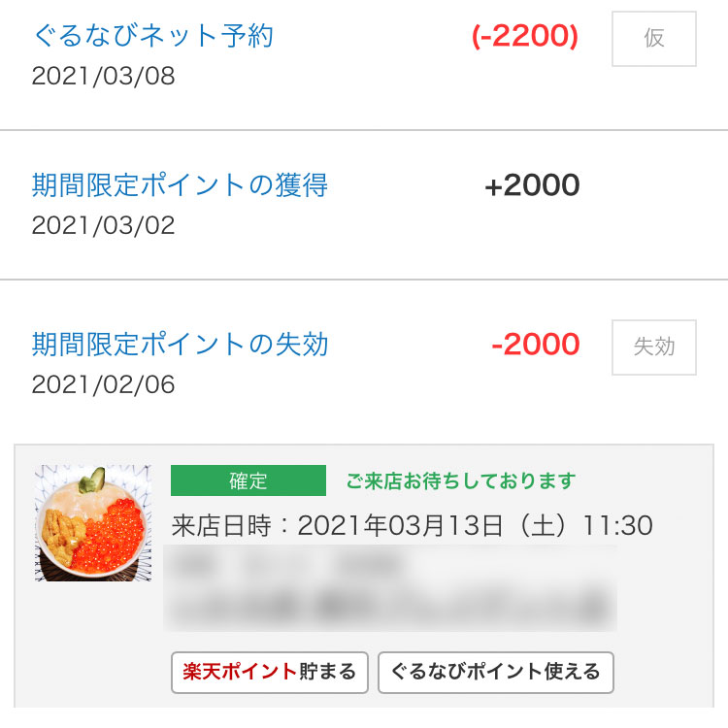Screen dimensions: 728x728
Task: Click the ぐるなびポイント使える tag
Action: coord(496,673)
